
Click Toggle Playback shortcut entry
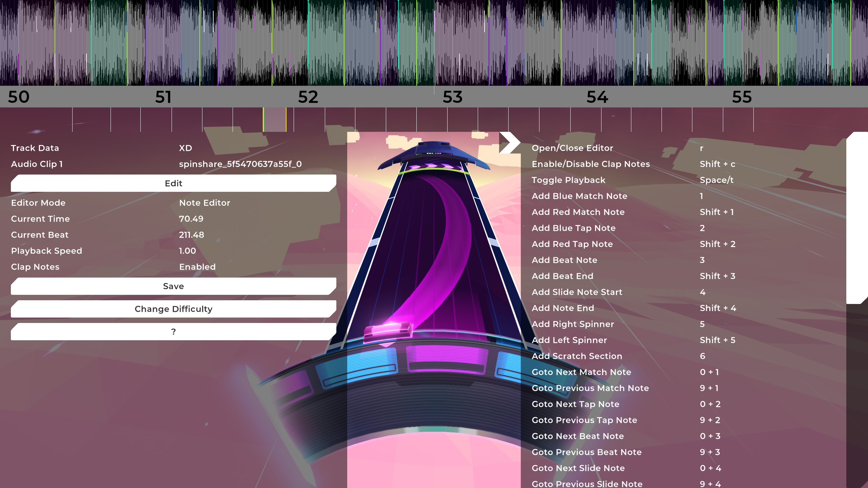[x=568, y=180]
